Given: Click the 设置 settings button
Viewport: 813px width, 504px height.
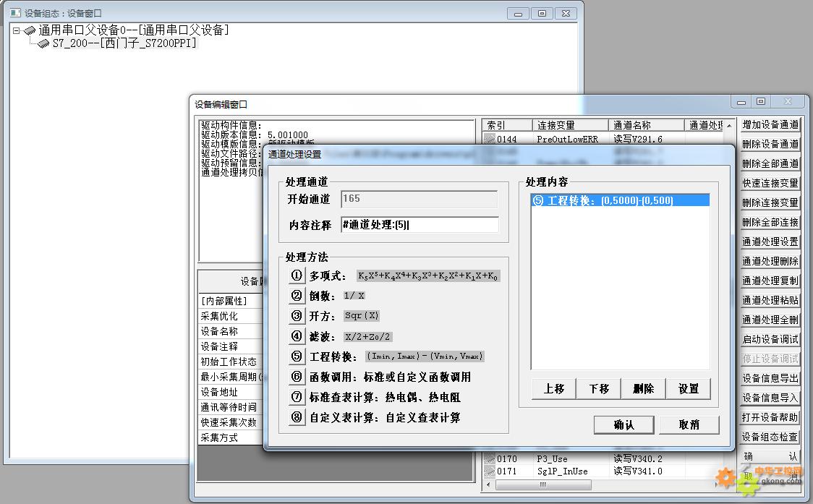Looking at the screenshot, I should coord(688,388).
